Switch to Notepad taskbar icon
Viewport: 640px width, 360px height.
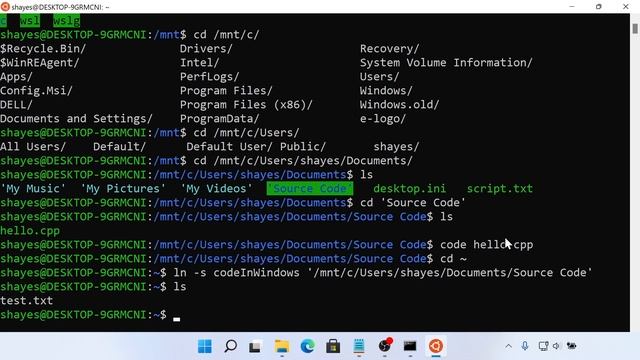[359, 346]
